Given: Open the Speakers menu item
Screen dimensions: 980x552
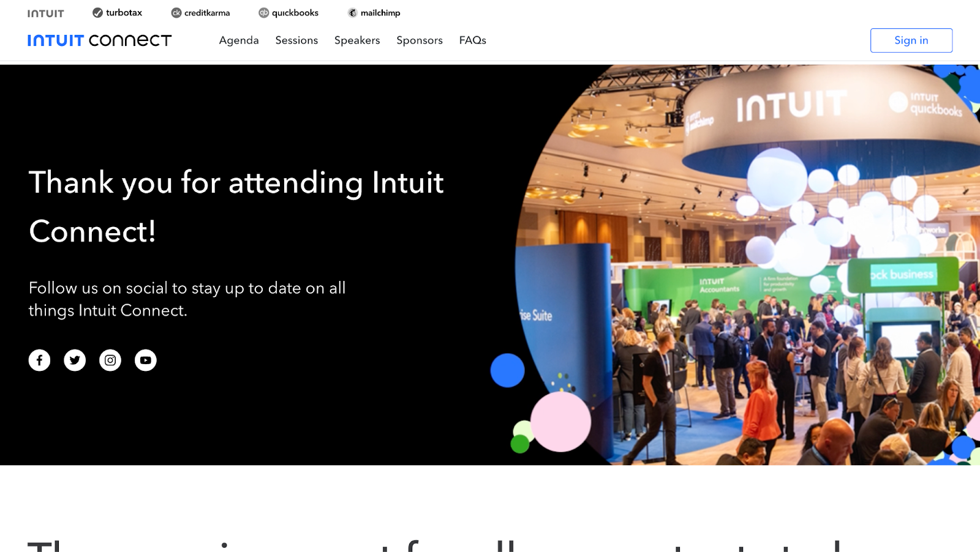Looking at the screenshot, I should coord(357,40).
